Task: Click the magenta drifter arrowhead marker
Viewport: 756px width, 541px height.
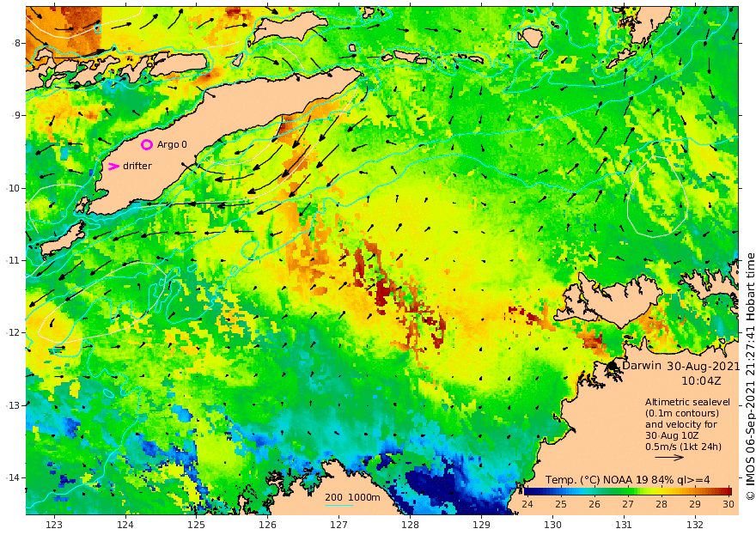Action: pos(113,167)
